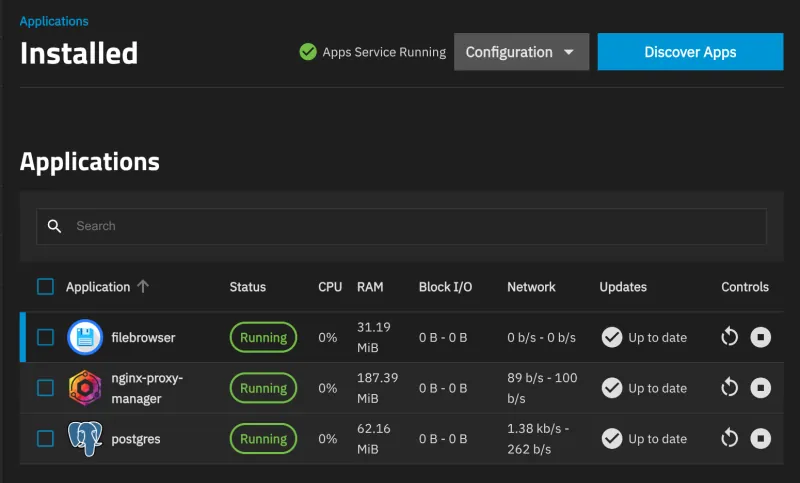Click the Discover Apps button
Viewport: 800px width, 483px height.
(x=690, y=52)
